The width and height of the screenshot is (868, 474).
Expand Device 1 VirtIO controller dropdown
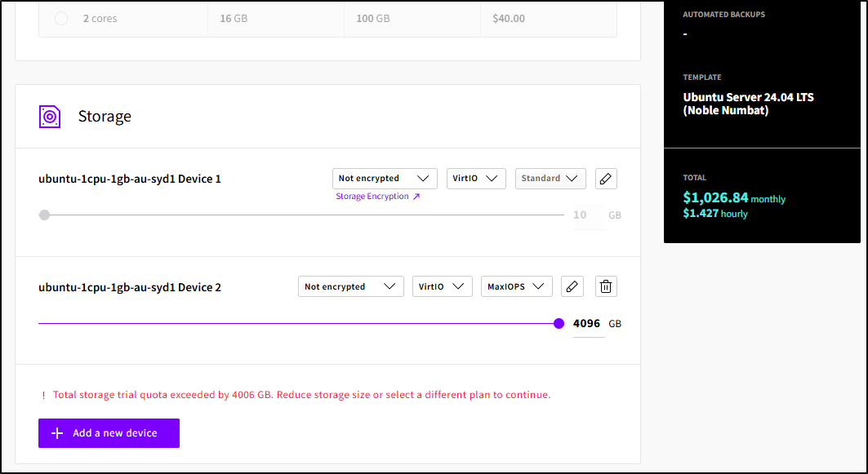(x=476, y=179)
